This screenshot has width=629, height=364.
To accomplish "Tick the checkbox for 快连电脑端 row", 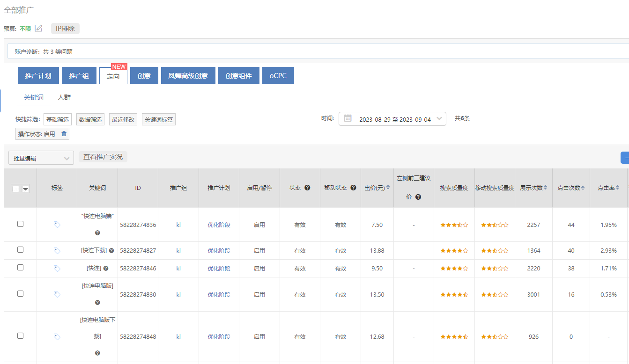I will [x=20, y=224].
